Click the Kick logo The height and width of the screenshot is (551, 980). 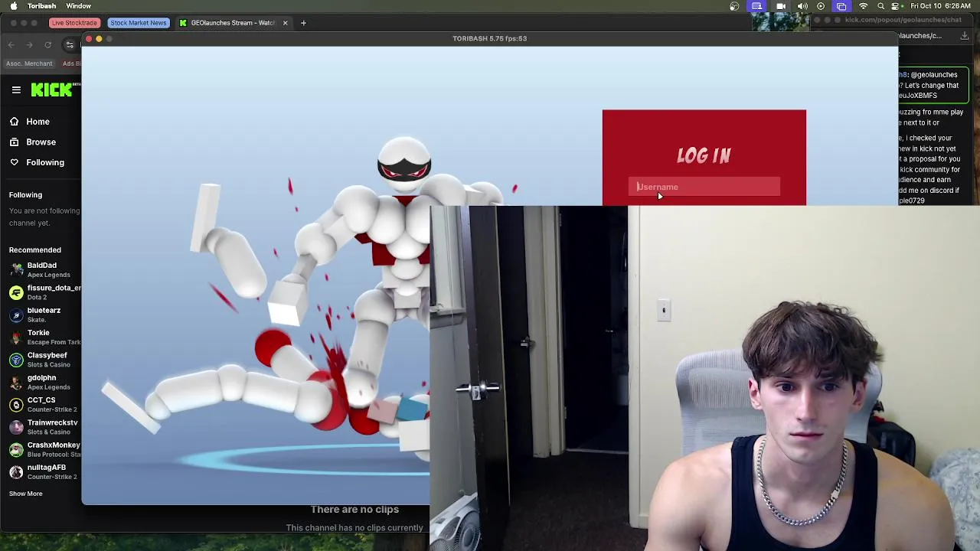pyautogui.click(x=51, y=90)
